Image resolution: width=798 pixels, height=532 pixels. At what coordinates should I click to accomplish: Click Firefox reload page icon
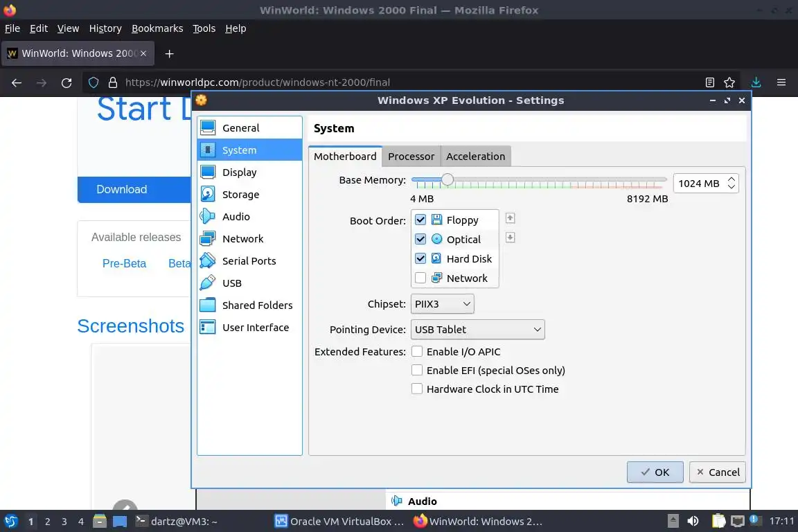pyautogui.click(x=66, y=82)
